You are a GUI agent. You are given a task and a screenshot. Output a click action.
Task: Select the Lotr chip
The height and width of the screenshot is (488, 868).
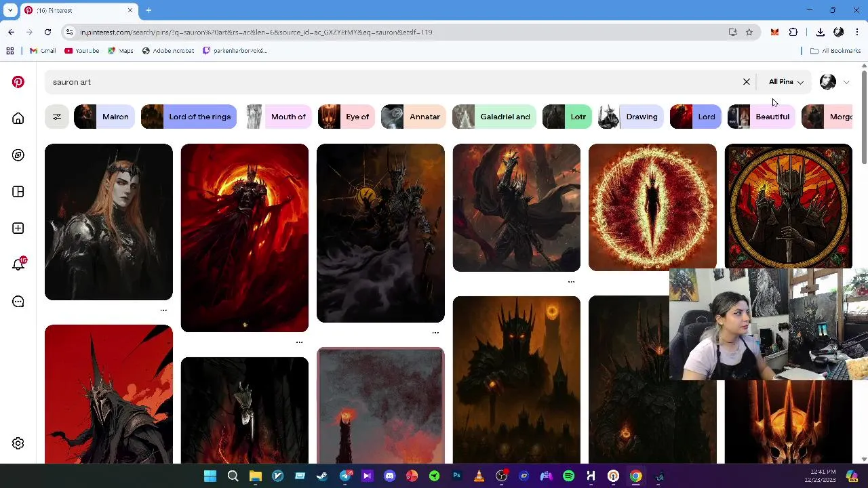coord(567,117)
